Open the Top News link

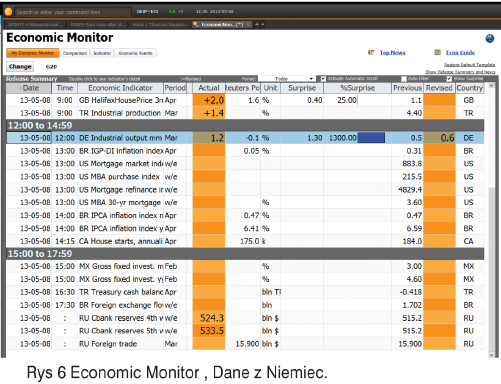tap(393, 53)
